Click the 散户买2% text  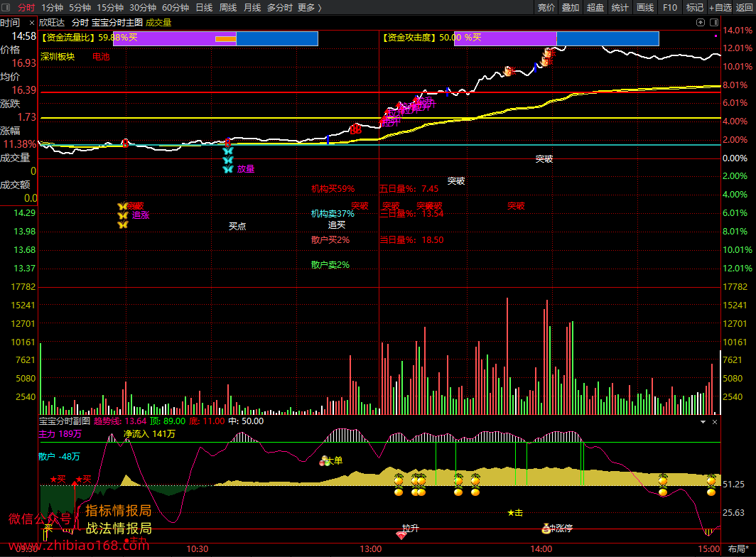coord(330,239)
